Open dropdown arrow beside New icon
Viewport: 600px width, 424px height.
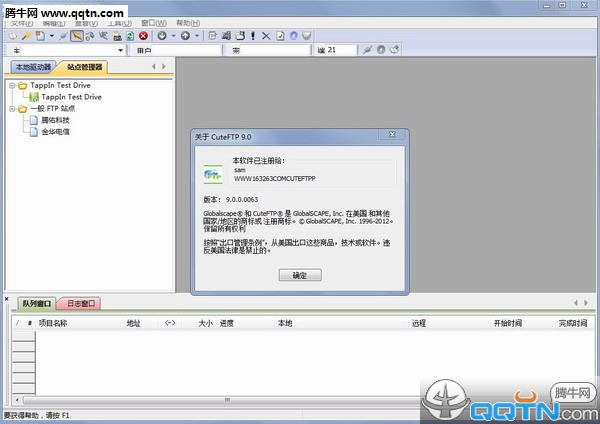pos(52,36)
